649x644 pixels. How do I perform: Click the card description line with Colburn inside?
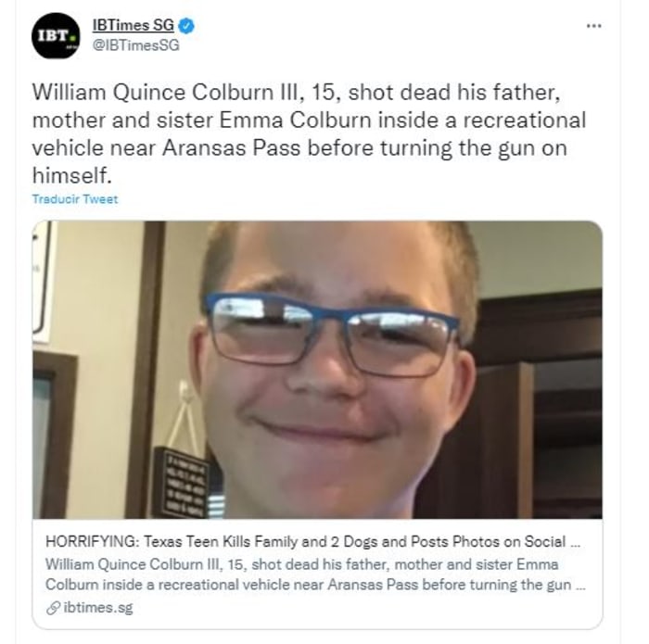pos(314,585)
